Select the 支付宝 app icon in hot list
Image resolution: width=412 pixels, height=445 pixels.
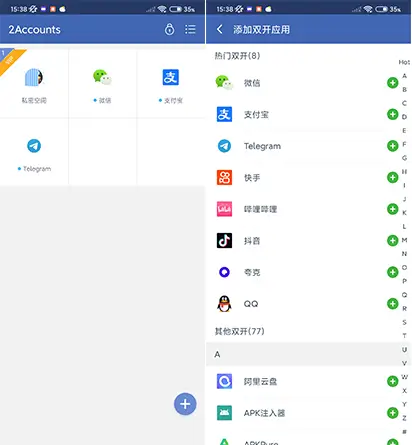[224, 114]
